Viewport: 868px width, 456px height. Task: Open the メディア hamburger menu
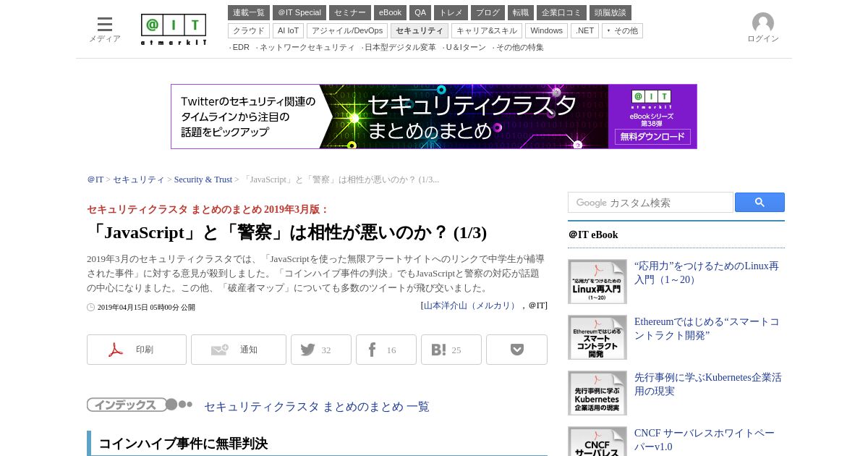tap(105, 30)
